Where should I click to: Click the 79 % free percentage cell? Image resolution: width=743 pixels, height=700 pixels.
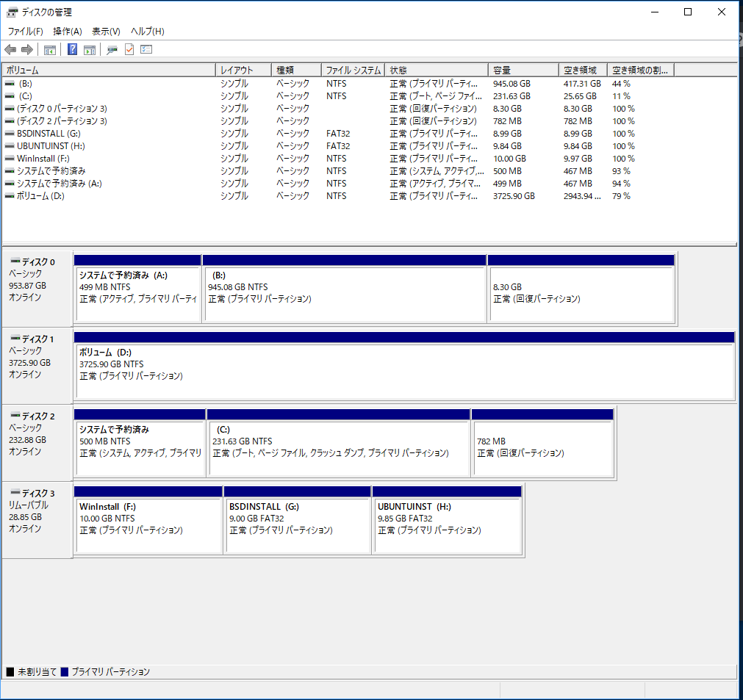(621, 196)
